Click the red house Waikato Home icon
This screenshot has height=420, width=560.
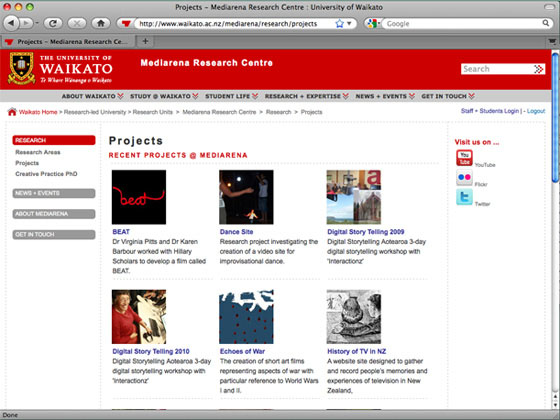12,112
